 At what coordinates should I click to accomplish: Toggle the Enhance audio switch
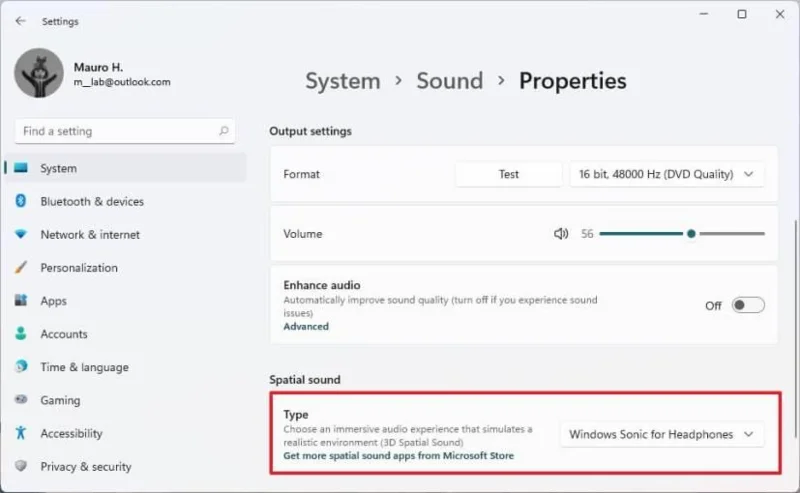748,305
